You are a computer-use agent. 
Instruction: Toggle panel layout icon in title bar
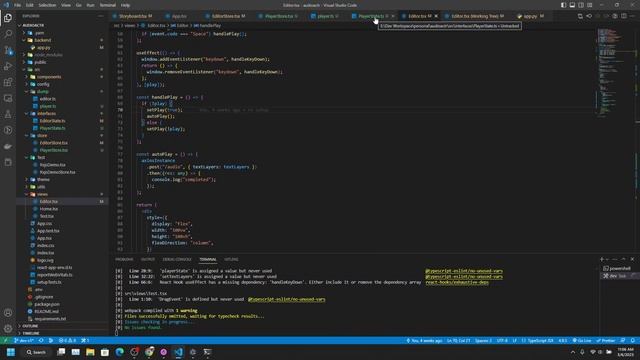(x=572, y=5)
